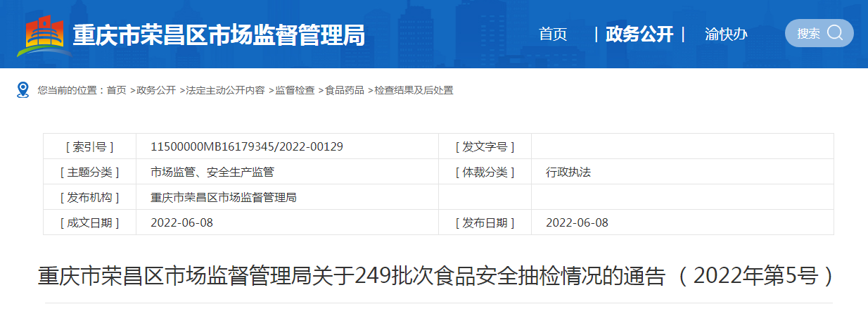Click the [ 索引号 ] label cell
This screenshot has width=868, height=309.
(x=90, y=146)
